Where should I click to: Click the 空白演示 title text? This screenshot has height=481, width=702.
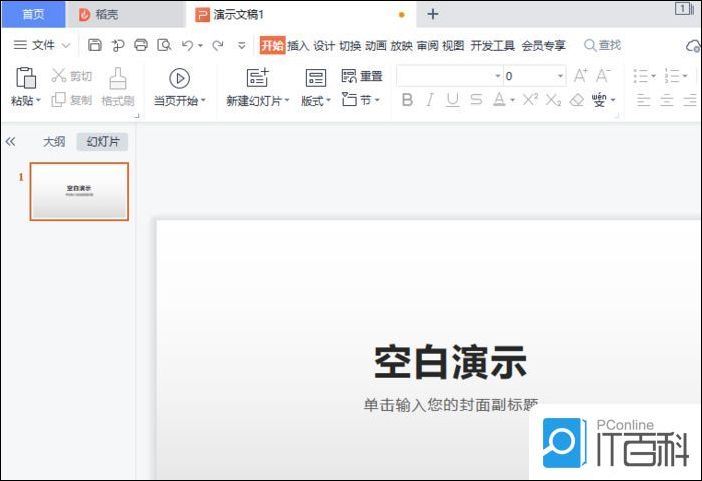(450, 362)
